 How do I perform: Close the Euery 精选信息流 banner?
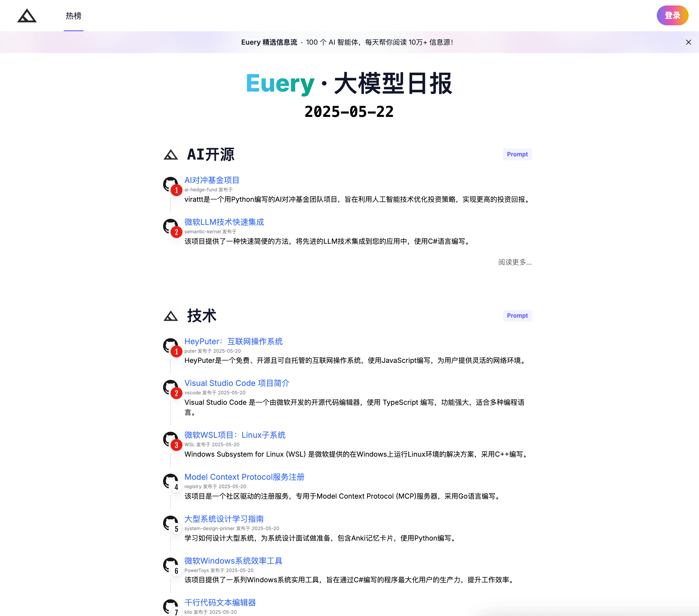click(688, 42)
